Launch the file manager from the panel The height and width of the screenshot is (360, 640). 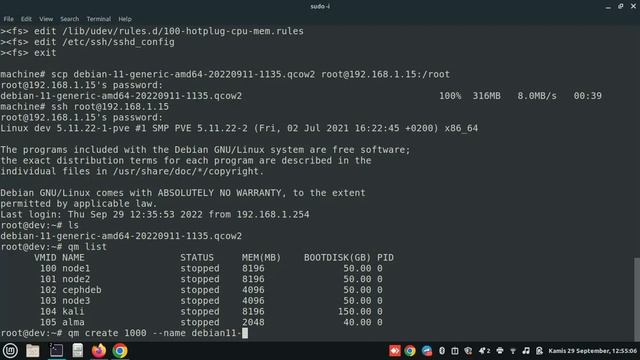(x=33, y=351)
